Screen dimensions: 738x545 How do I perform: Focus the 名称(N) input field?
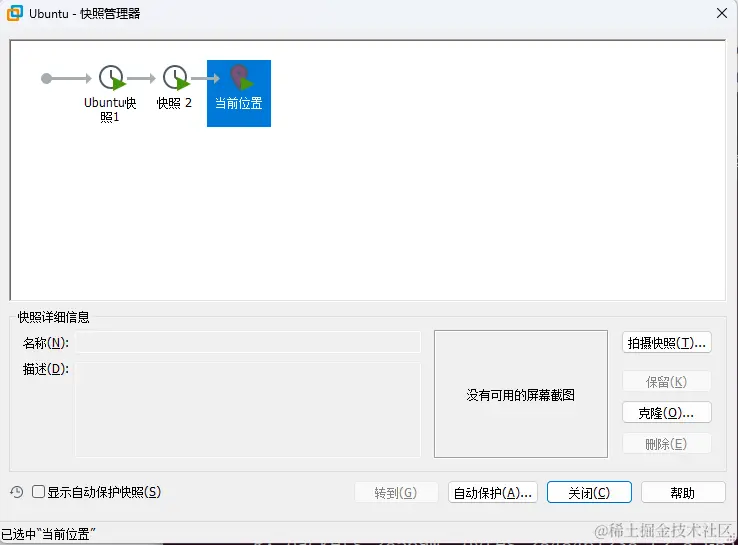tap(248, 342)
